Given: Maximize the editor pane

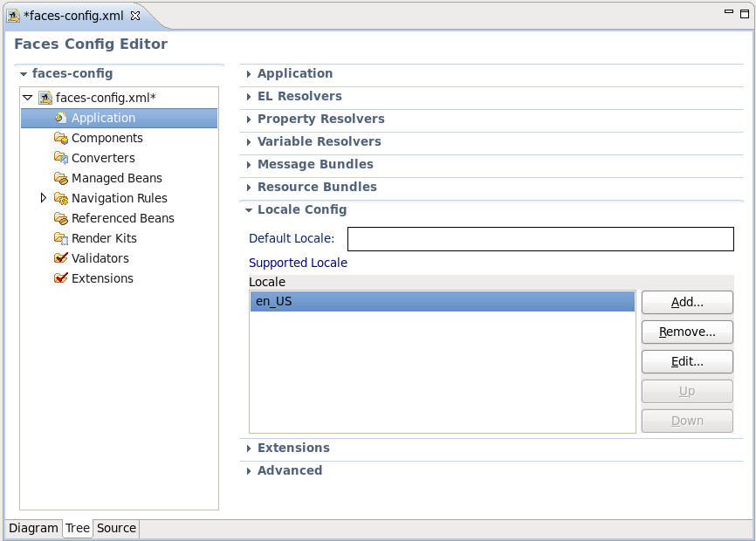Looking at the screenshot, I should point(745,14).
